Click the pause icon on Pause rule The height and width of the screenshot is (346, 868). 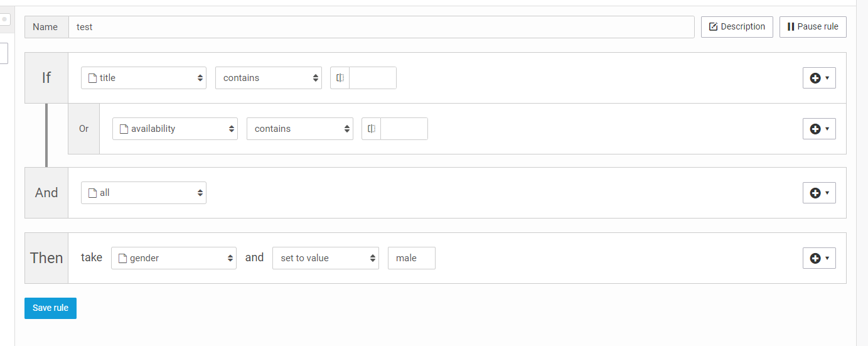point(791,27)
